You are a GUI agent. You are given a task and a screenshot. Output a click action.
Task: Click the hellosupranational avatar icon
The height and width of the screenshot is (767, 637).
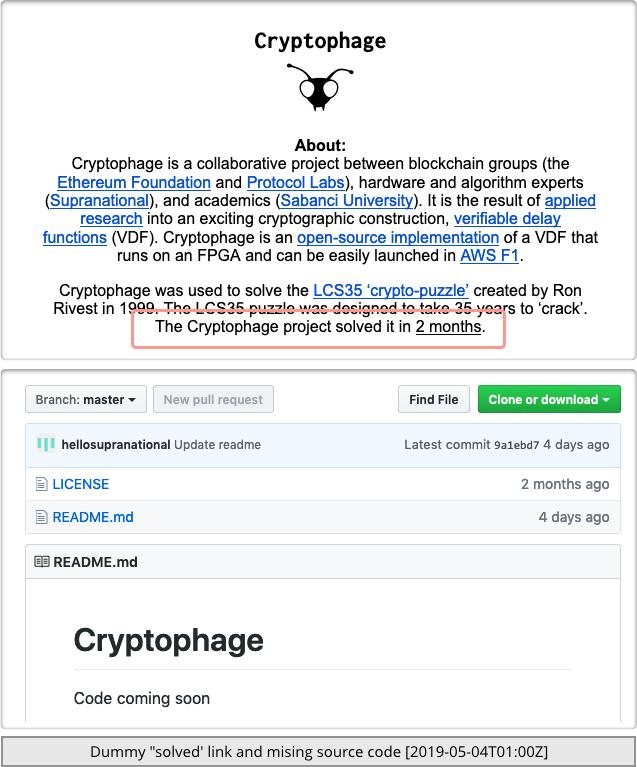46,444
